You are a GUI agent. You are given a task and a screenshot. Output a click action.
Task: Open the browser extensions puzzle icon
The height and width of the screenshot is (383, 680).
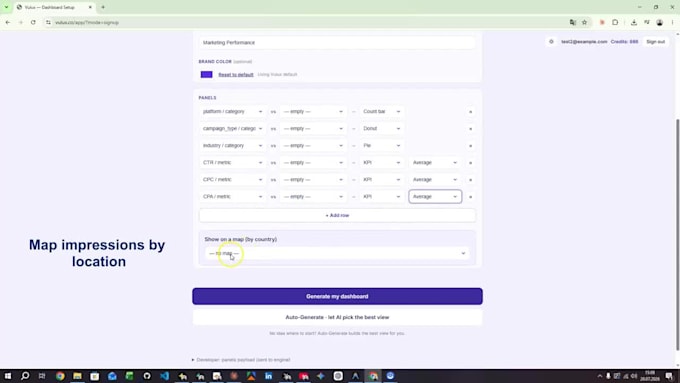pyautogui.click(x=615, y=23)
